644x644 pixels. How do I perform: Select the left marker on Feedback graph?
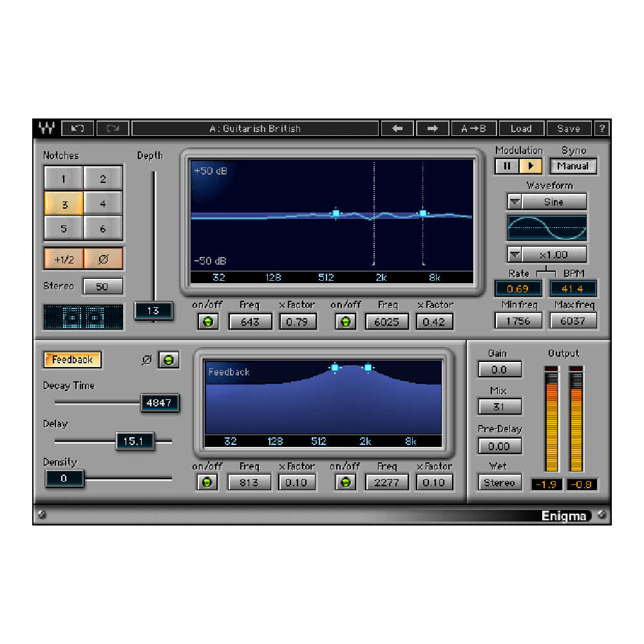coord(335,368)
